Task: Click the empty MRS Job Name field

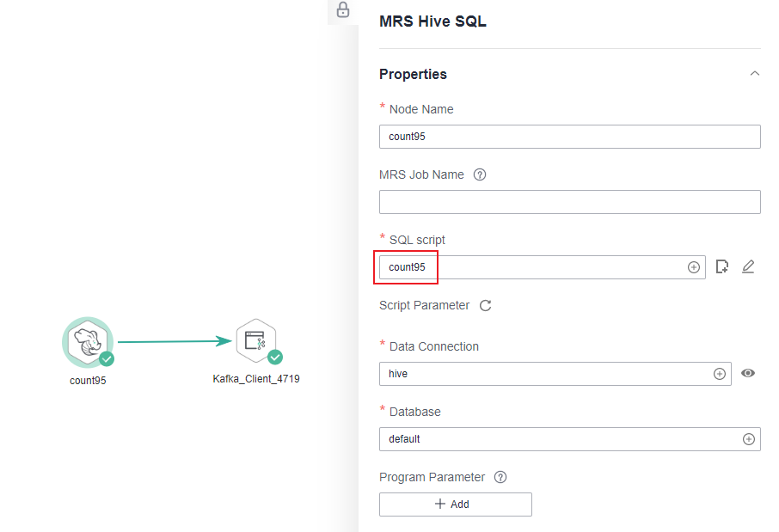Action: (570, 202)
